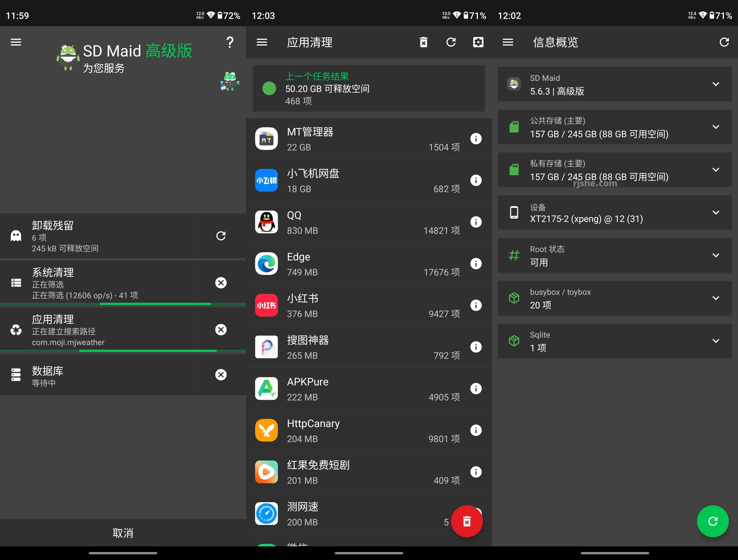This screenshot has width=738, height=560.
Task: Select the MT管理器 app icon
Action: click(x=266, y=139)
